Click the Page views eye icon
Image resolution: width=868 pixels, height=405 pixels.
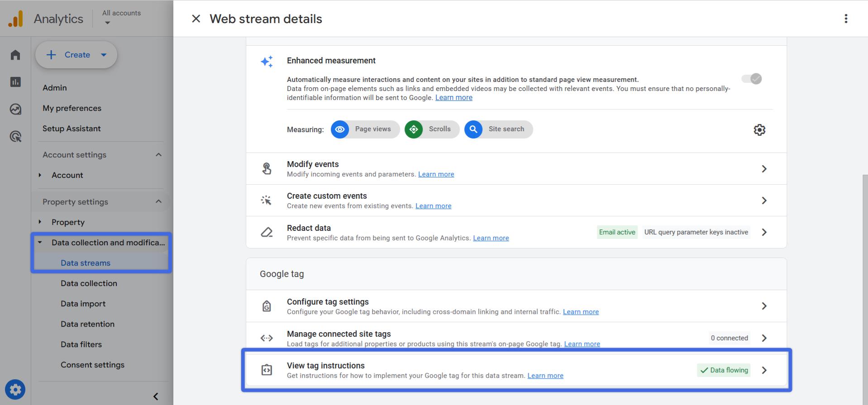340,129
